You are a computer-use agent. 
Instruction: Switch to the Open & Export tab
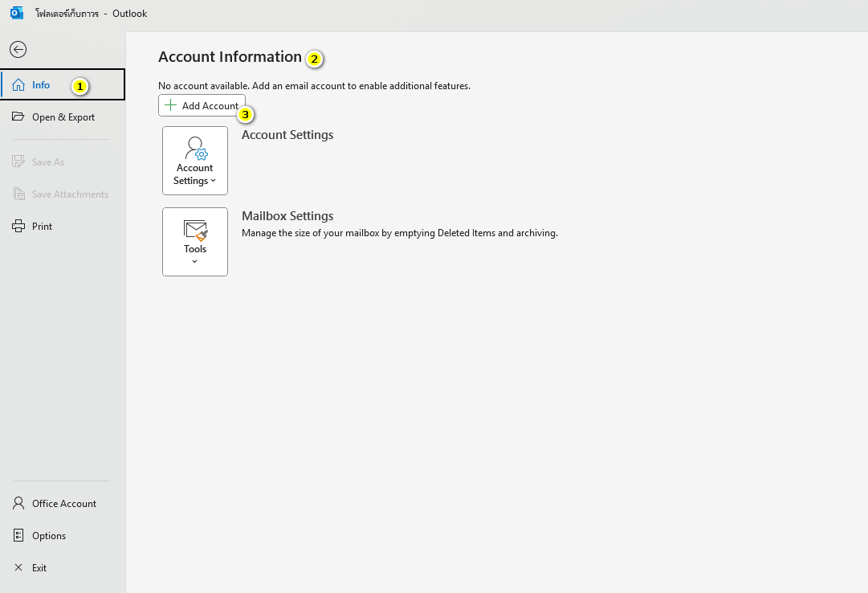63,117
